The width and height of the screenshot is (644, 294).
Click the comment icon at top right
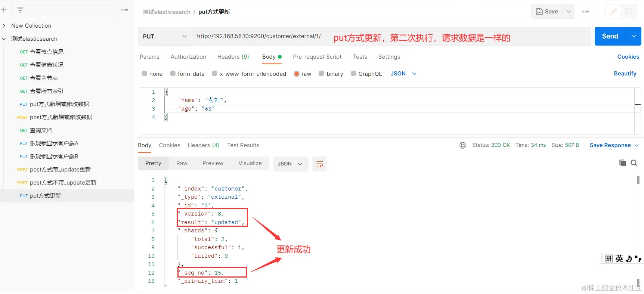[629, 12]
